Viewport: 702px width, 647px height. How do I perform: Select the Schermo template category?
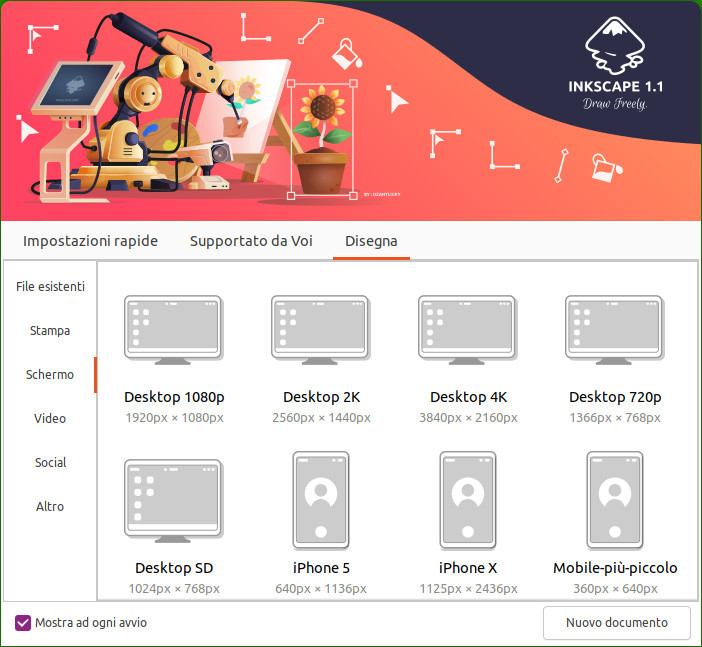(x=50, y=374)
